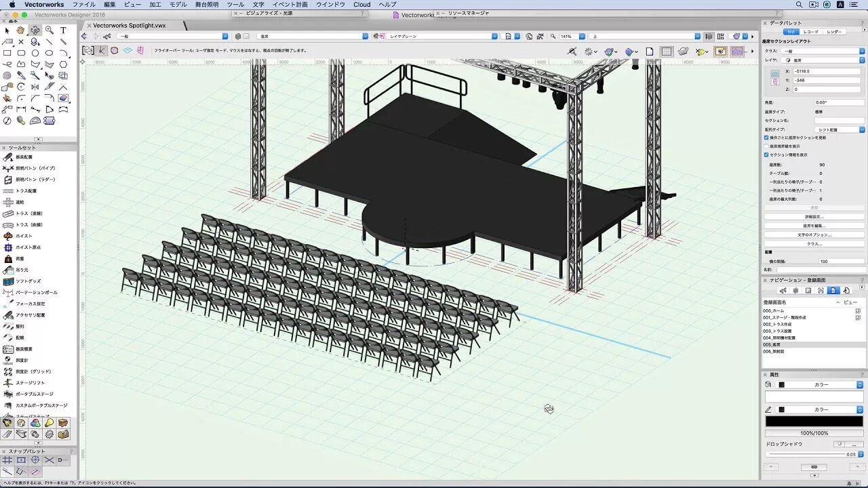Open the Cloud menu
The width and height of the screenshot is (868, 488).
coord(362,4)
